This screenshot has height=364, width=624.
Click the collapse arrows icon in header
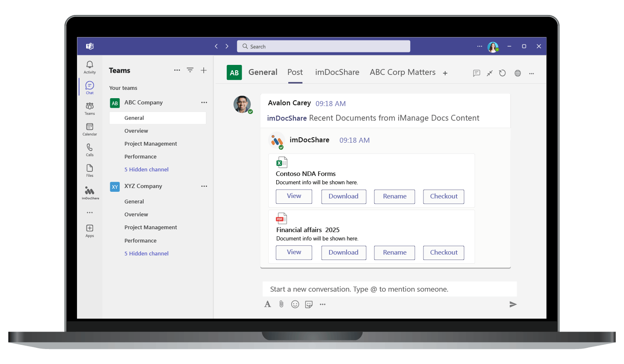[x=490, y=73]
